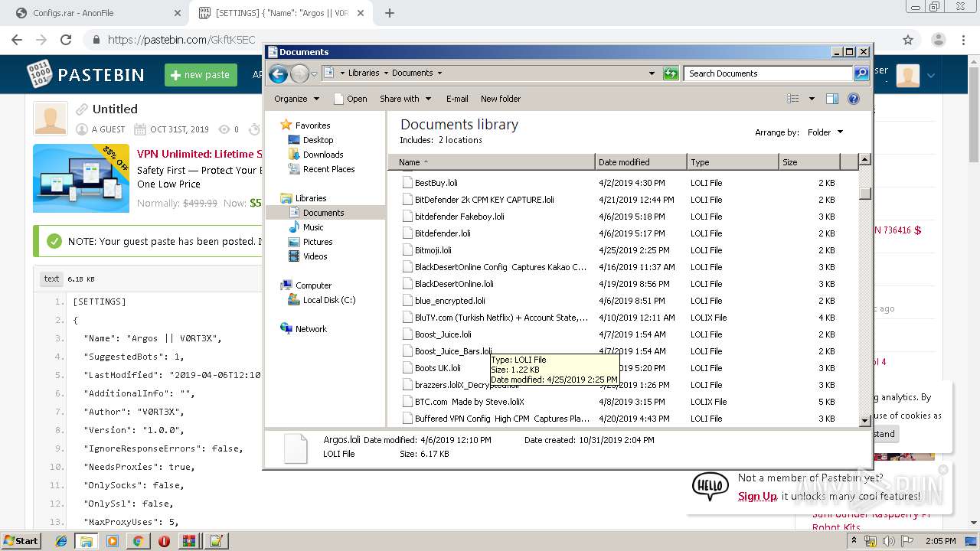Sort by Type column header

coord(733,162)
